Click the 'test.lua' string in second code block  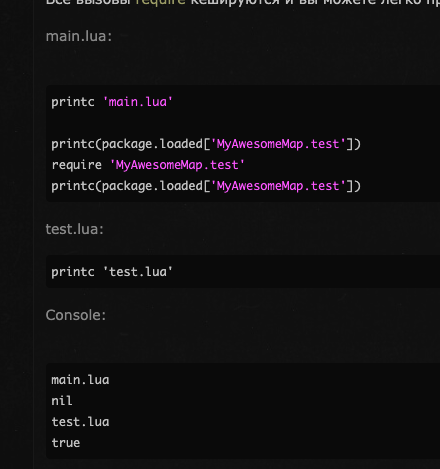point(138,272)
